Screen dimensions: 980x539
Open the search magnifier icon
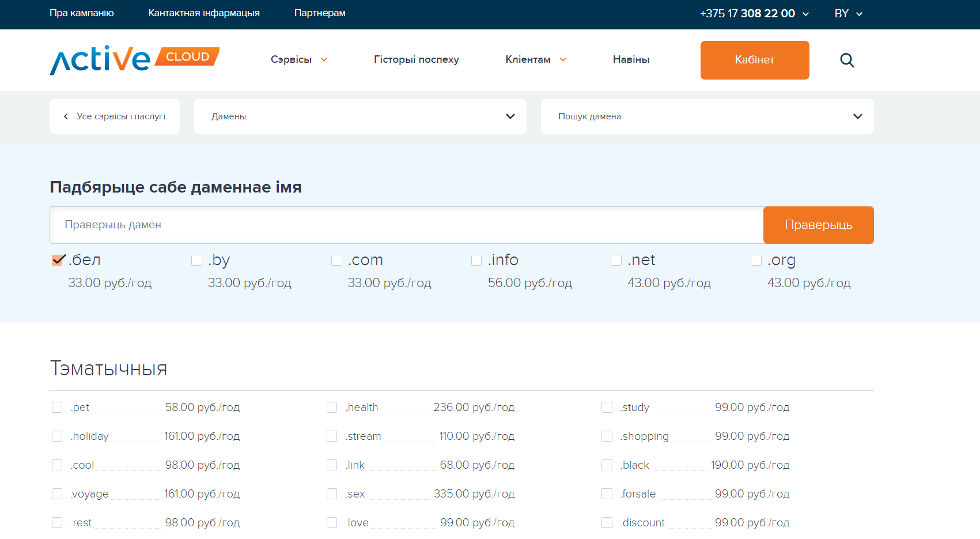pos(847,60)
